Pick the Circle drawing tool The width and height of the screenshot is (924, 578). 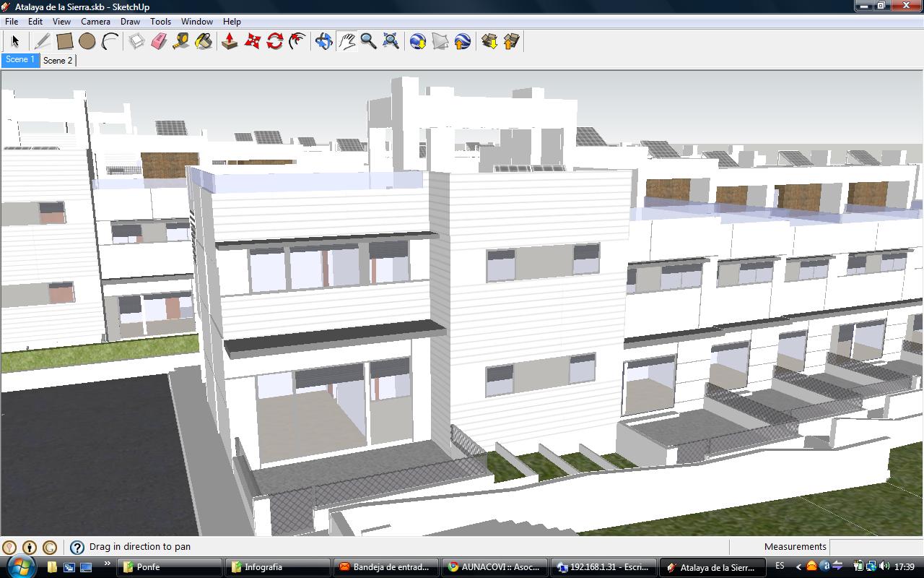(x=87, y=41)
